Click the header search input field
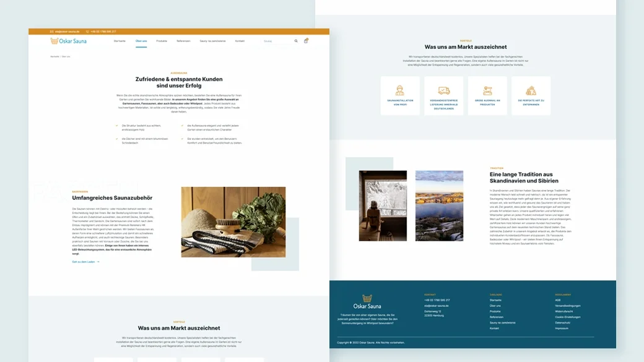Viewport: 644px width, 362px height. tap(281, 41)
